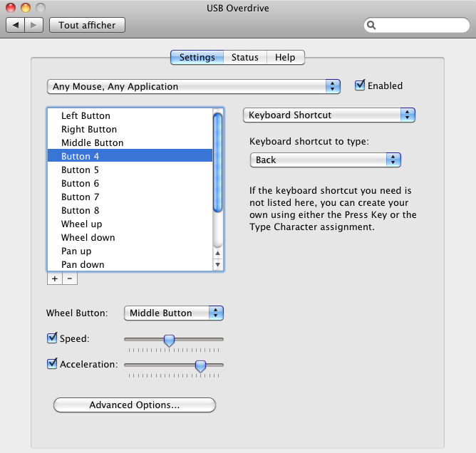The width and height of the screenshot is (476, 453).
Task: Select Wheel down in the list
Action: (x=130, y=237)
